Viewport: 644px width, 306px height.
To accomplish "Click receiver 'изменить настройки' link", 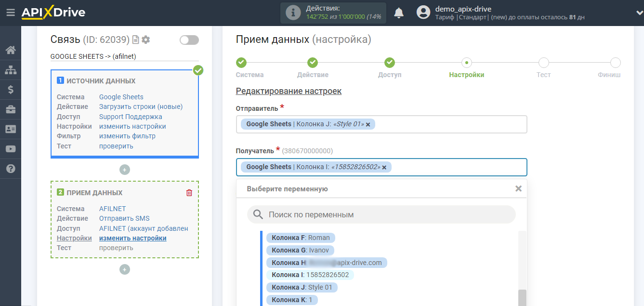I will tap(133, 238).
